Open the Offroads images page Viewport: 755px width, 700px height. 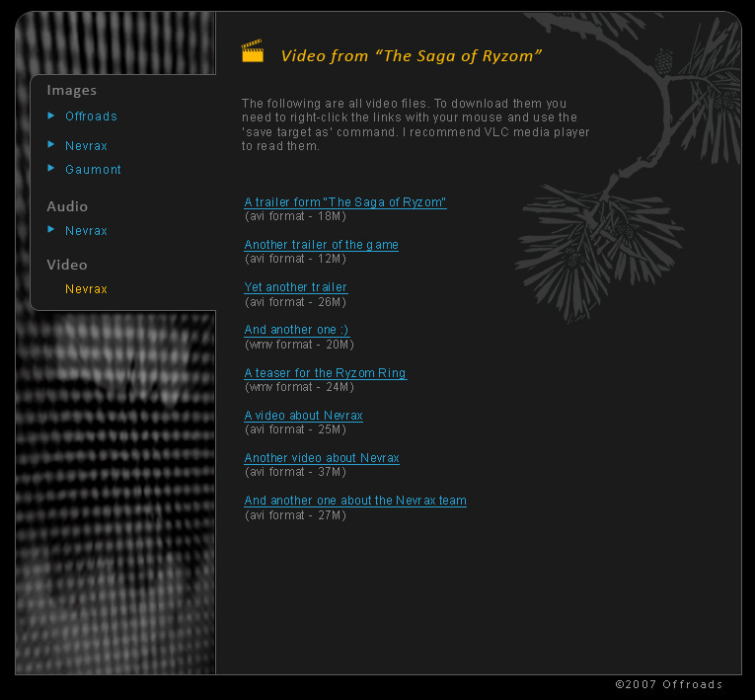coord(91,117)
